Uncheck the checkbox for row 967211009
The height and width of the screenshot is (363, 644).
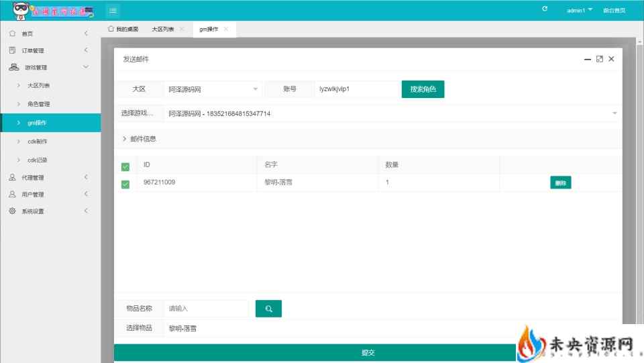pyautogui.click(x=125, y=184)
